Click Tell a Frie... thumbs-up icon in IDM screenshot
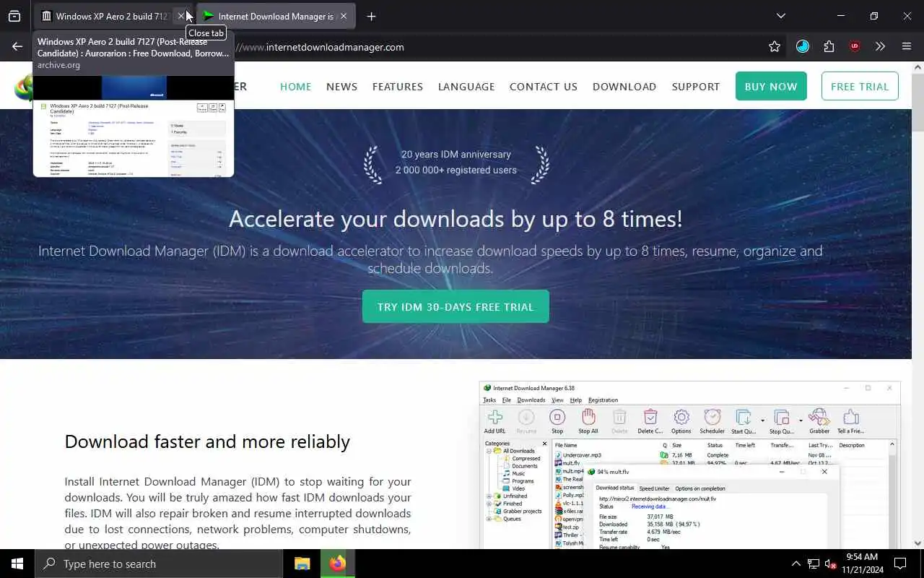This screenshot has width=924, height=578. (851, 421)
